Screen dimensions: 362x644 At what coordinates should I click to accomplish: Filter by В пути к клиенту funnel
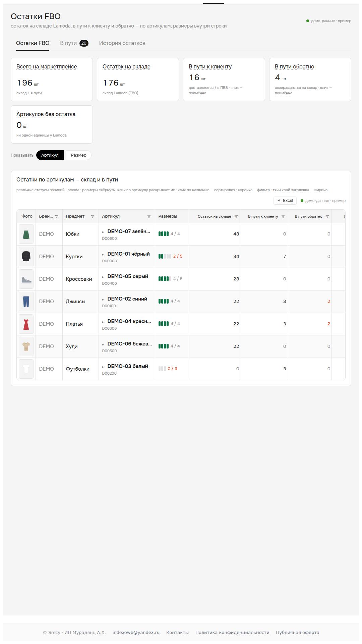click(283, 217)
